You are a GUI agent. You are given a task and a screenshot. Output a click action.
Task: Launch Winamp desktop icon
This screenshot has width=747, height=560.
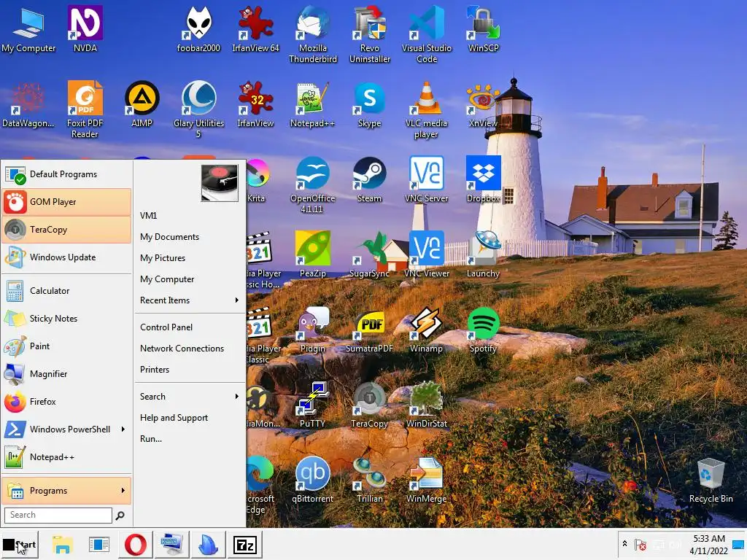click(x=426, y=330)
